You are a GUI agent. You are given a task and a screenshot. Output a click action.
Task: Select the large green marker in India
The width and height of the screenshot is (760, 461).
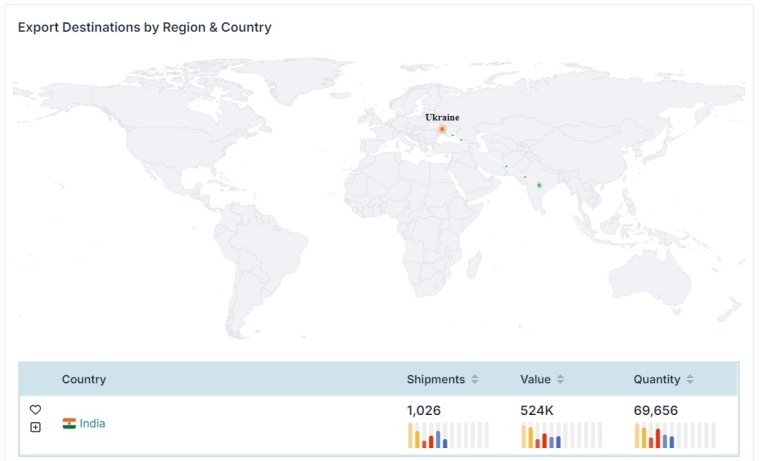pos(539,185)
